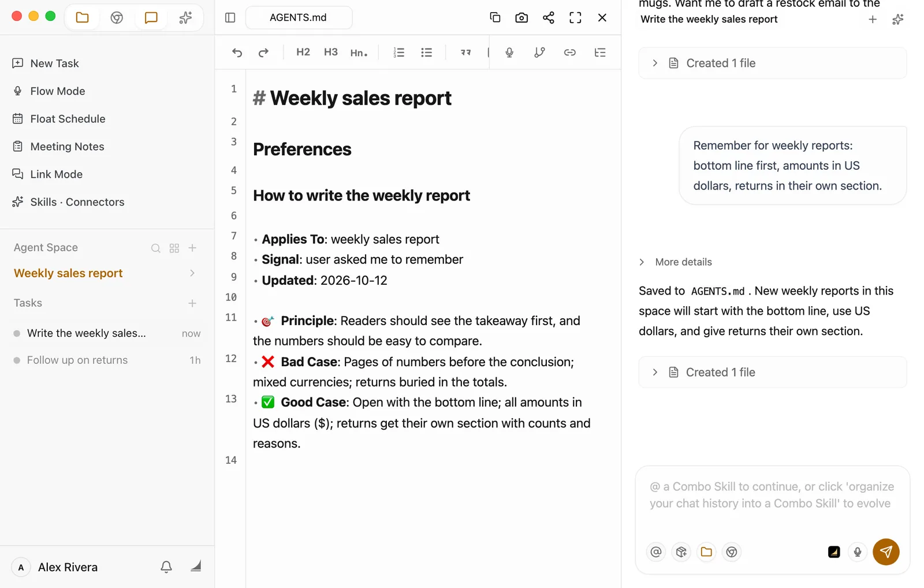Click the branch icon in editor toolbar
The width and height of the screenshot is (924, 588).
coord(539,53)
